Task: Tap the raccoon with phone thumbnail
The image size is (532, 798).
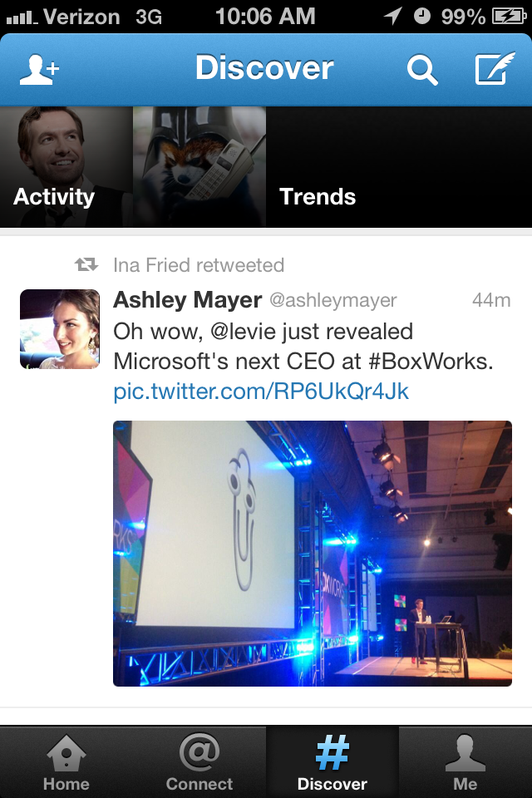Action: 199,167
